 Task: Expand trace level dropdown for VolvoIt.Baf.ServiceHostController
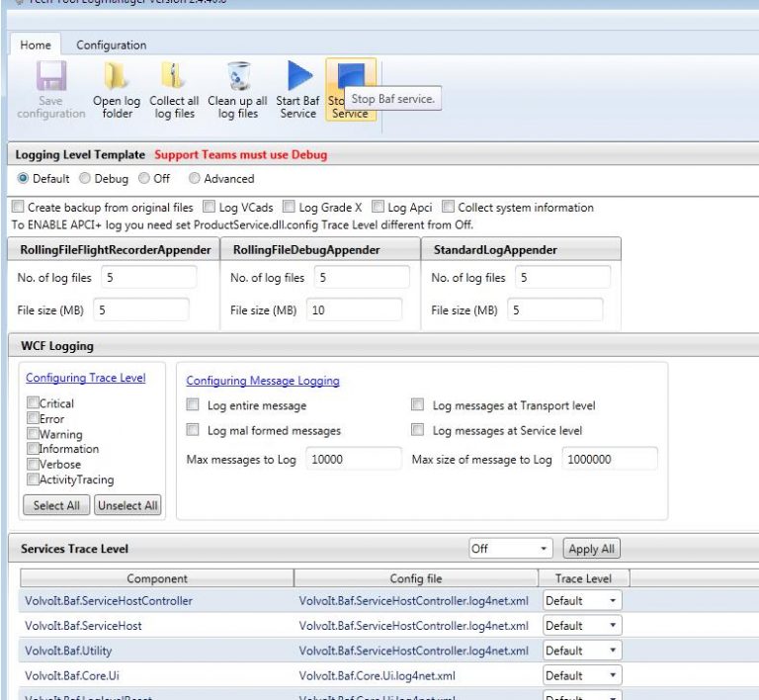pyautogui.click(x=582, y=600)
